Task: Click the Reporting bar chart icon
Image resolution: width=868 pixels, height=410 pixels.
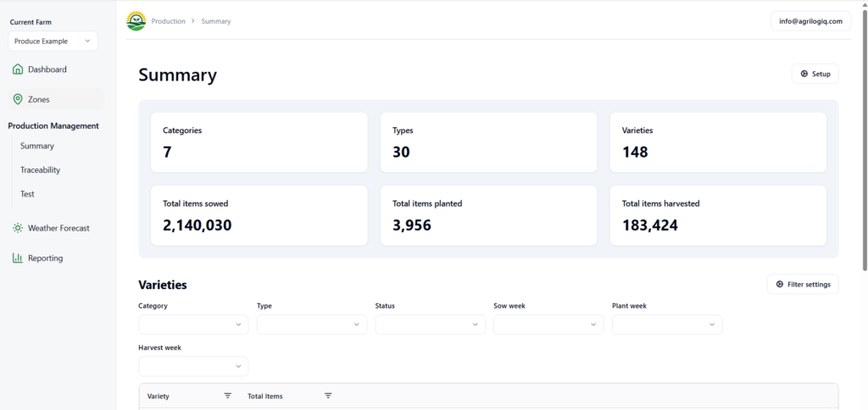Action: coord(18,258)
